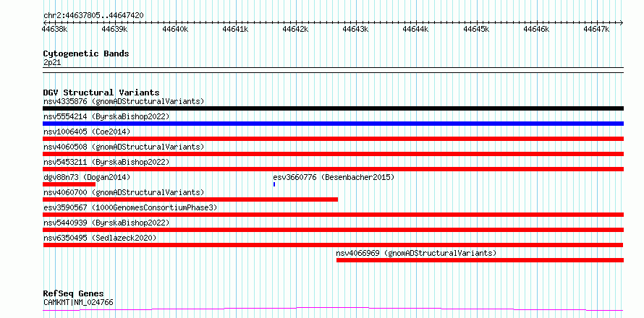
Task: Click the Cytogenetic Bands track title
Action: coord(86,53)
